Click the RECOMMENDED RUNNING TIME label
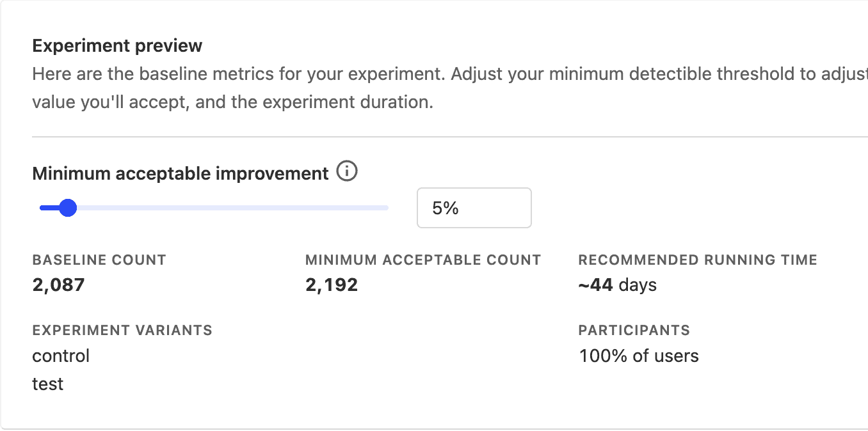Viewport: 868px width, 431px height. pyautogui.click(x=698, y=260)
